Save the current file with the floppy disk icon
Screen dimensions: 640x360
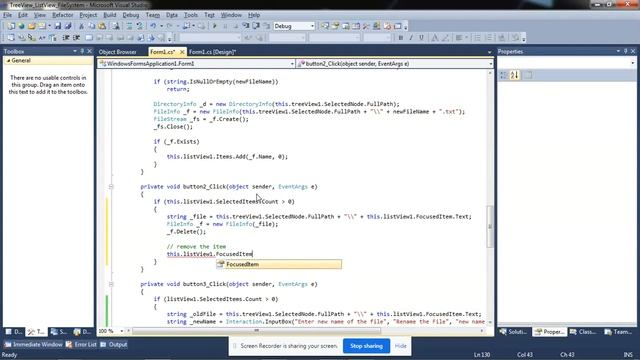pos(58,26)
